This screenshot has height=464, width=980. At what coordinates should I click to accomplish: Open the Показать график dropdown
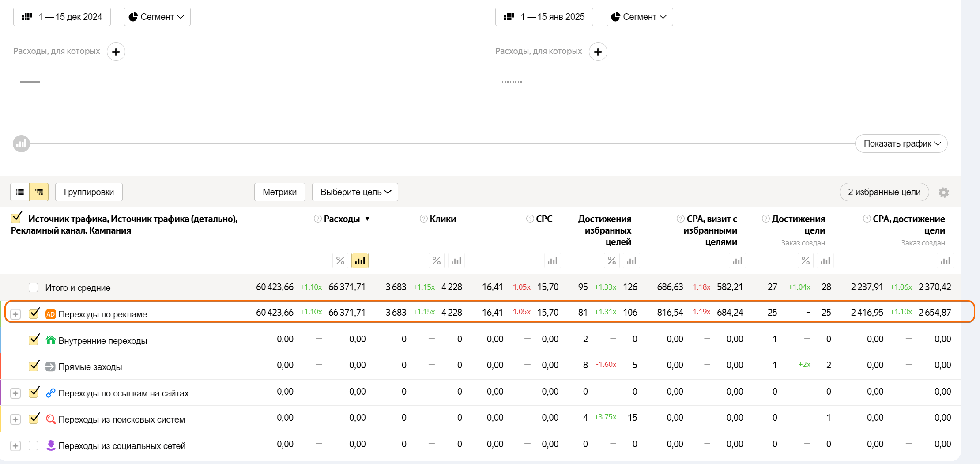(x=901, y=143)
